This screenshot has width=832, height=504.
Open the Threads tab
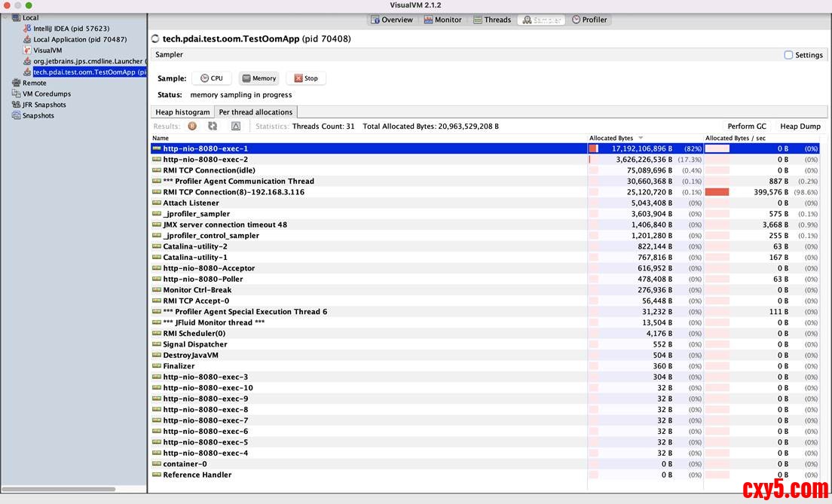coord(491,20)
